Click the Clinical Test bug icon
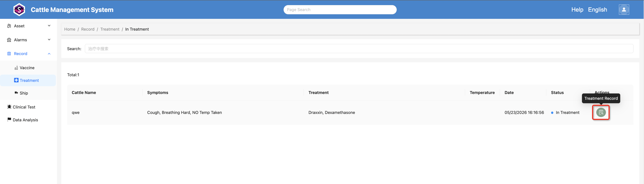 [9, 107]
